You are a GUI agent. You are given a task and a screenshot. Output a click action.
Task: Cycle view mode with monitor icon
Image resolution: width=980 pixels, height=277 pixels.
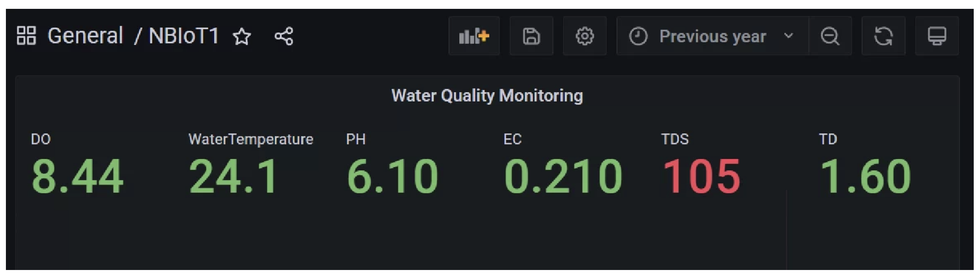(937, 36)
